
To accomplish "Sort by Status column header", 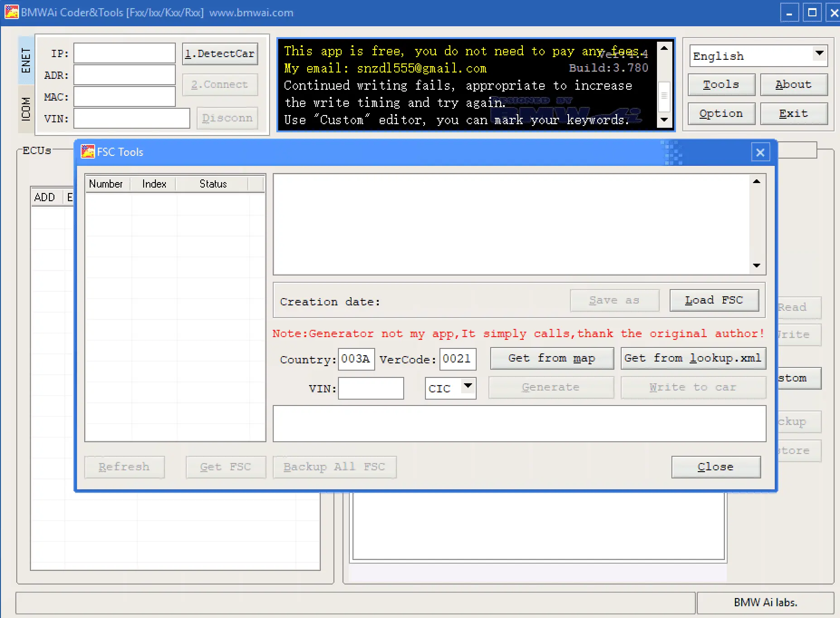I will click(212, 183).
